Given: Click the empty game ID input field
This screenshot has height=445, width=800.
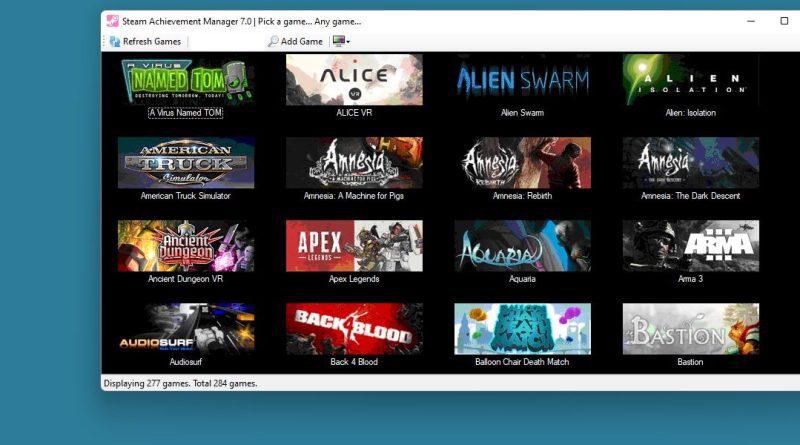Looking at the screenshot, I should 228,41.
